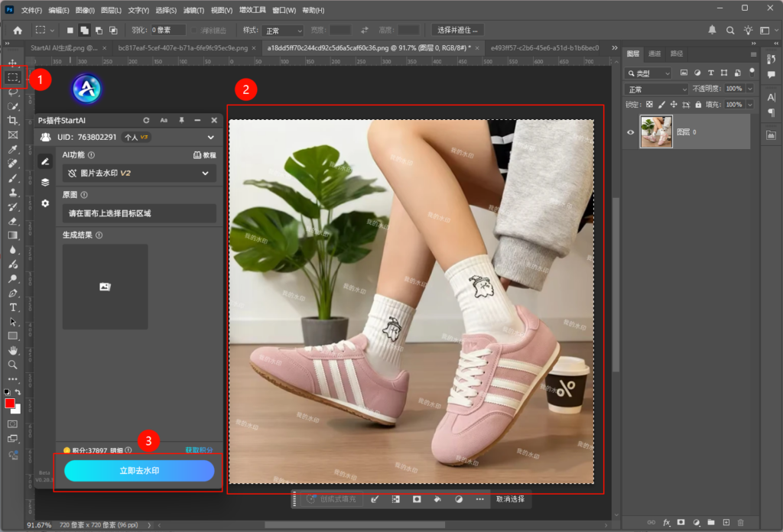Image resolution: width=783 pixels, height=532 pixels.
Task: Hide layer 图层 0 with eye icon
Action: [x=631, y=132]
